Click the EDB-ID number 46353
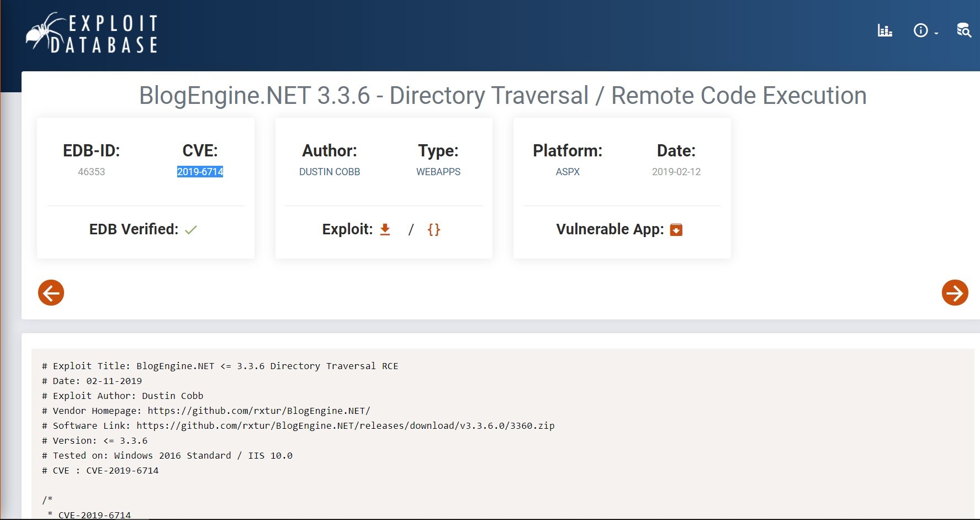Screen dimensions: 980x520 tap(91, 172)
